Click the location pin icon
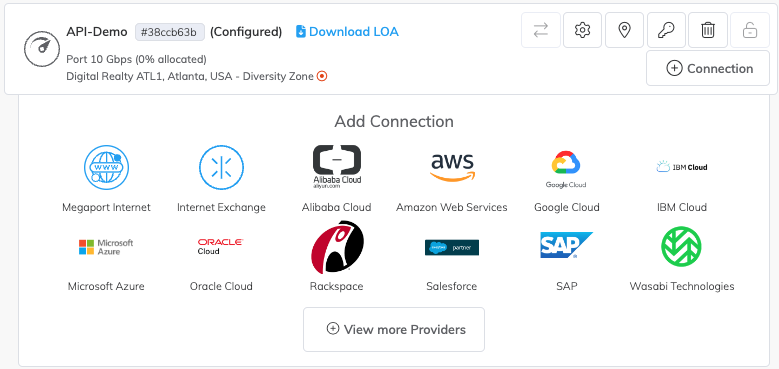The image size is (779, 369). tap(624, 30)
